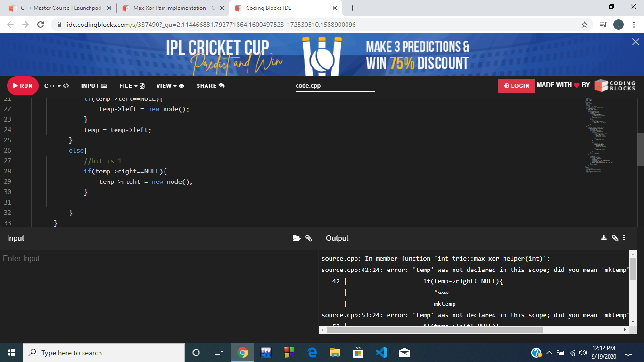Open the VIEW dropdown menu
The image size is (644, 362).
pos(170,86)
